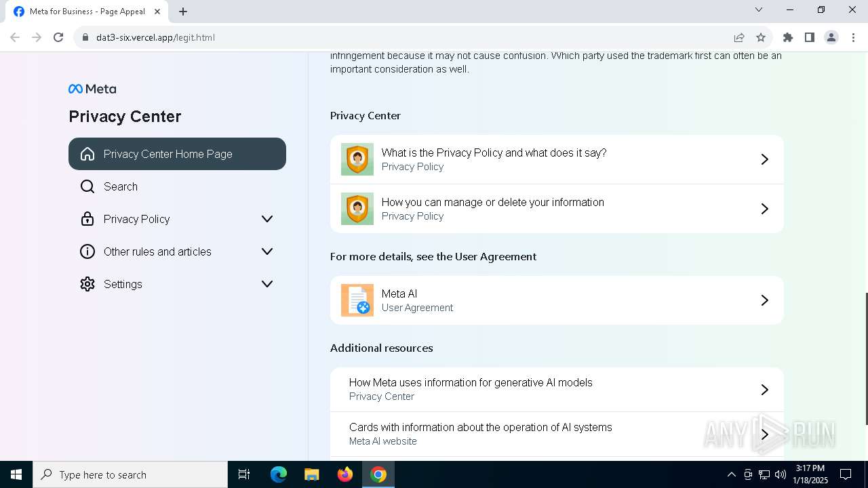This screenshot has height=488, width=868.
Task: Open the volume control in system tray
Action: pos(781,474)
